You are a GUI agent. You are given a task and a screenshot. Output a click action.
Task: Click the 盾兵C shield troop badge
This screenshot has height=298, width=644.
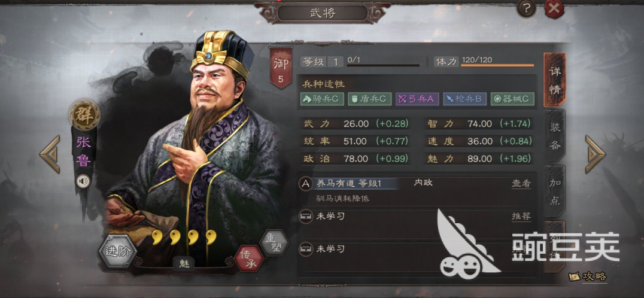370,99
